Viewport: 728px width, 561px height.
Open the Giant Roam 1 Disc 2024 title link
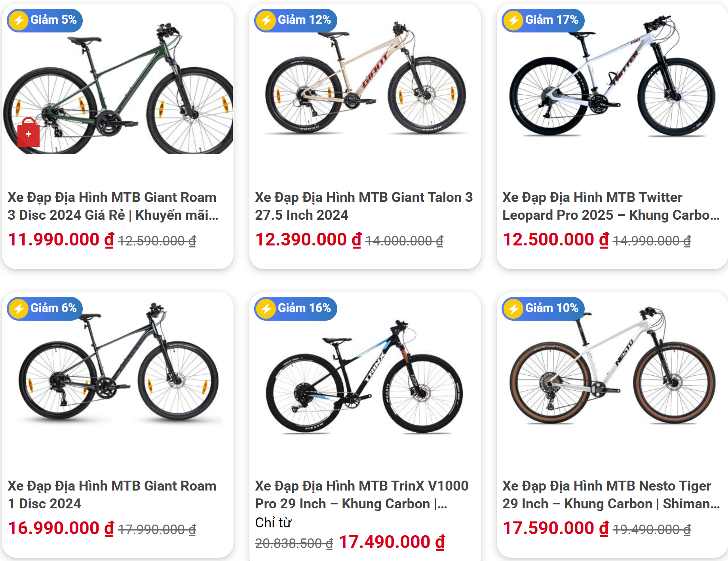tap(112, 494)
